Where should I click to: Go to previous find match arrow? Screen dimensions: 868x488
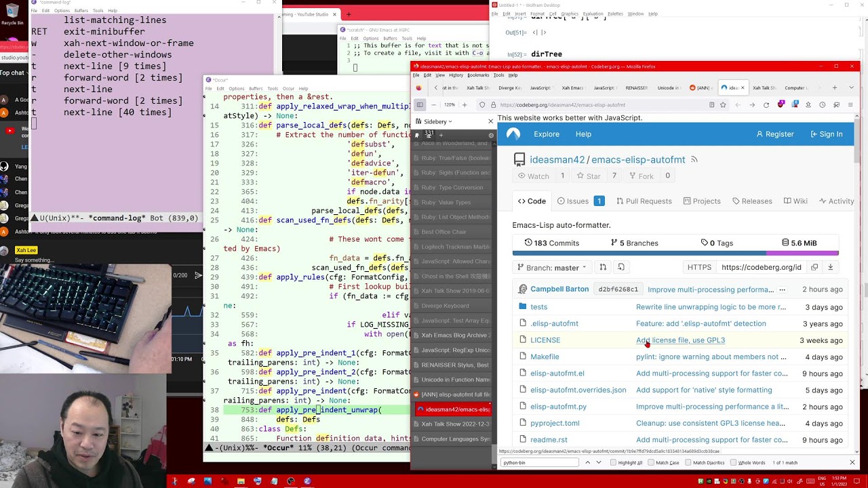[x=588, y=462]
